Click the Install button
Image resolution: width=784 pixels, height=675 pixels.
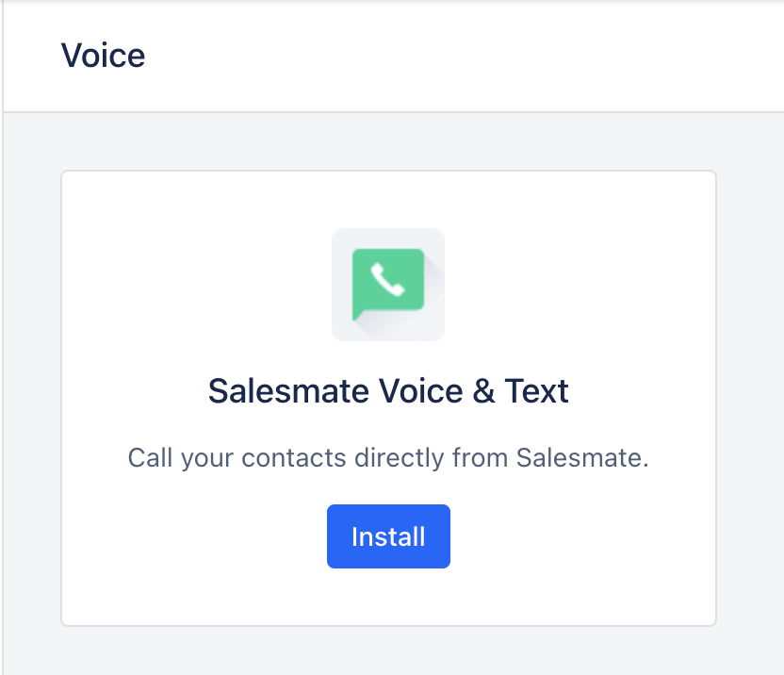pyautogui.click(x=388, y=535)
